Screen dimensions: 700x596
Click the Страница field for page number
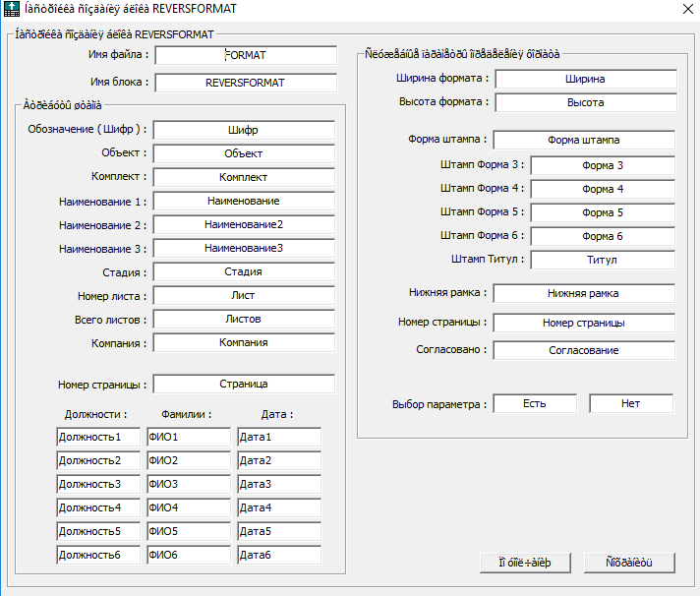(x=244, y=384)
